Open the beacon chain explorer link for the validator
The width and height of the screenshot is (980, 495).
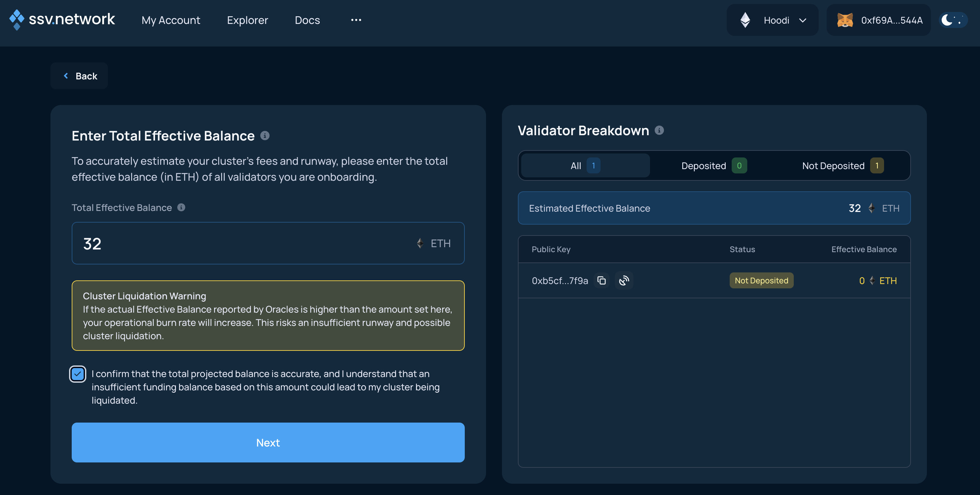point(624,281)
